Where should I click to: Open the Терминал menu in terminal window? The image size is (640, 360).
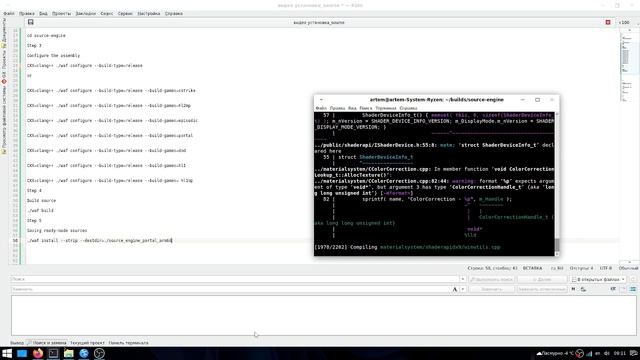pyautogui.click(x=386, y=108)
